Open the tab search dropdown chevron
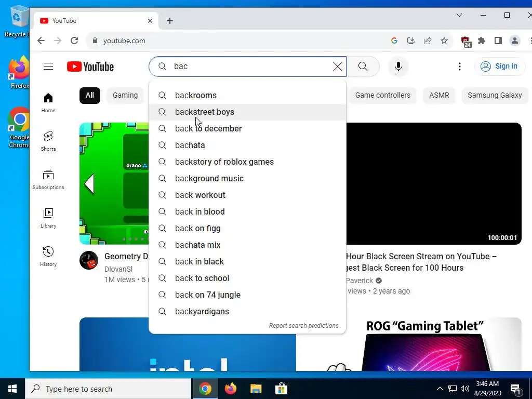The height and width of the screenshot is (399, 532). tap(459, 15)
